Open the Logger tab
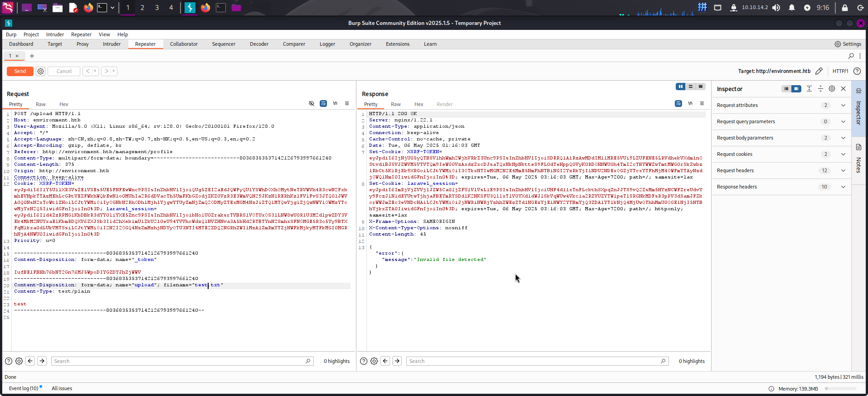The height and width of the screenshot is (396, 868). point(327,44)
